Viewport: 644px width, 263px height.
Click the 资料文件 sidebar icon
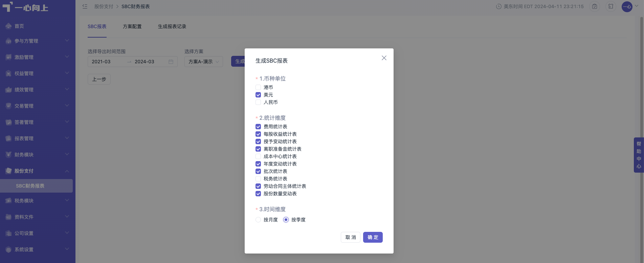coord(8,217)
